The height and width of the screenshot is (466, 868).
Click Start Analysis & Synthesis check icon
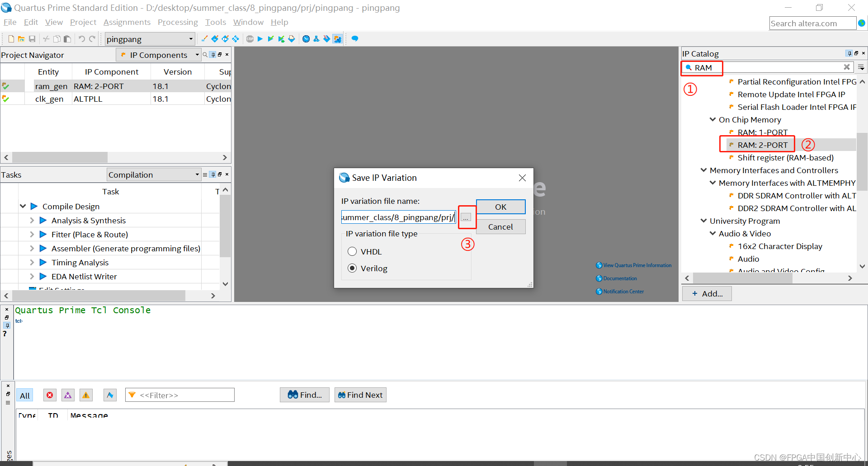point(270,39)
